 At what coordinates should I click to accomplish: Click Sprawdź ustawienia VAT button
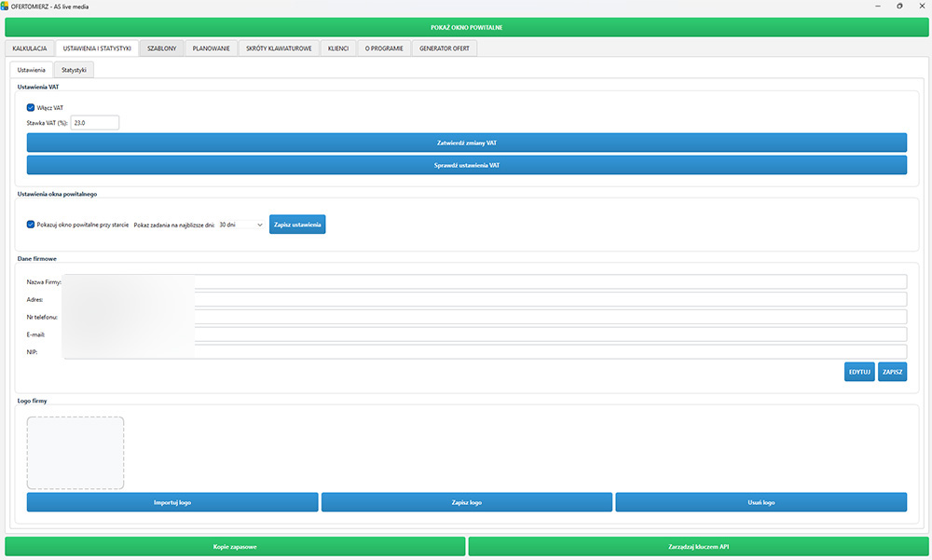466,165
